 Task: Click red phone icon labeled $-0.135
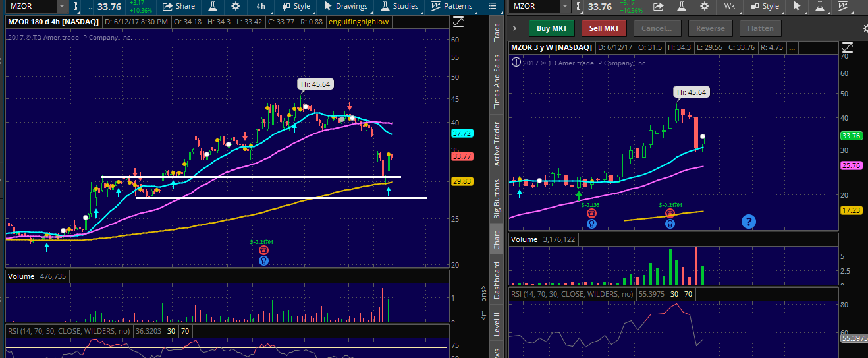[x=591, y=213]
